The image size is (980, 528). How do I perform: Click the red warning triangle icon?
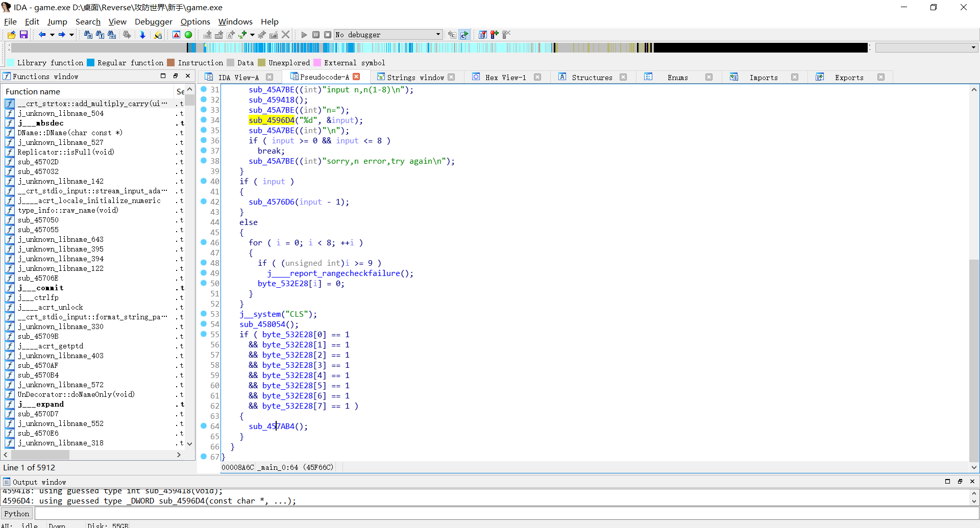176,35
